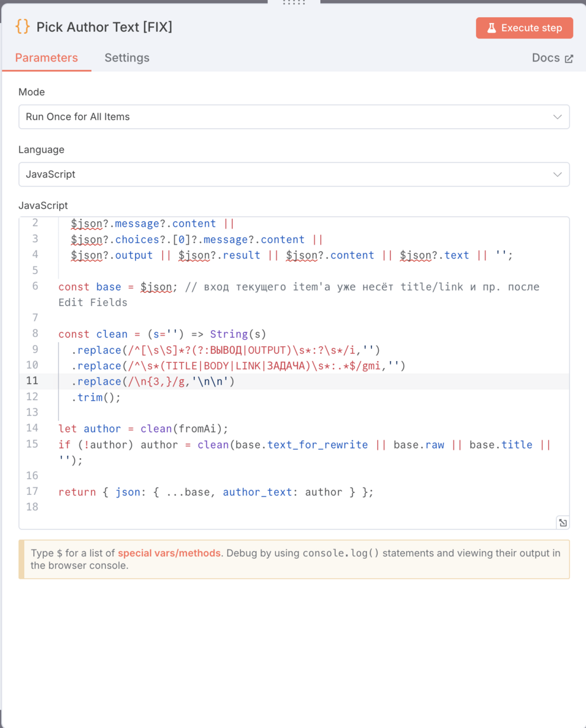Switch to the Settings tab
Image resolution: width=586 pixels, height=728 pixels.
click(127, 58)
